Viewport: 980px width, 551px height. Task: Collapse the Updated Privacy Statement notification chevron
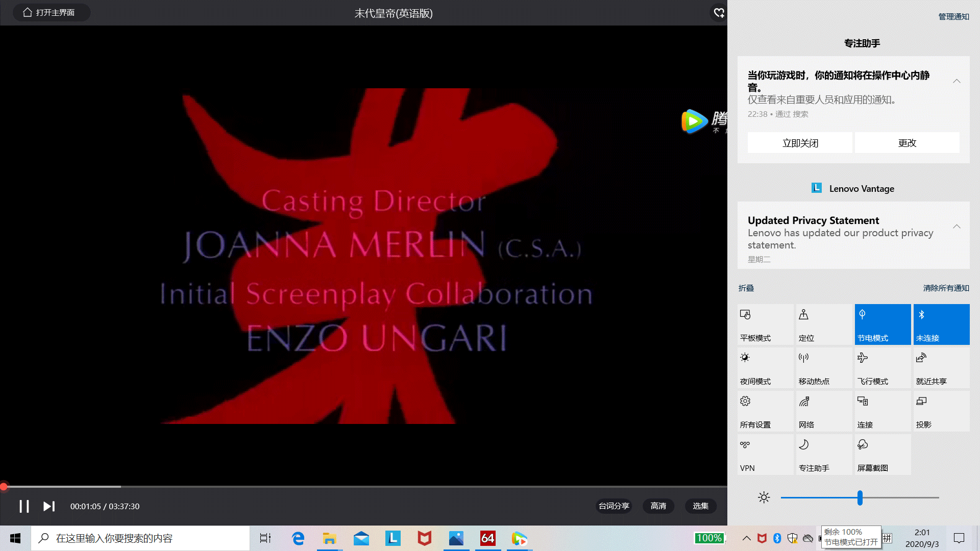tap(957, 227)
